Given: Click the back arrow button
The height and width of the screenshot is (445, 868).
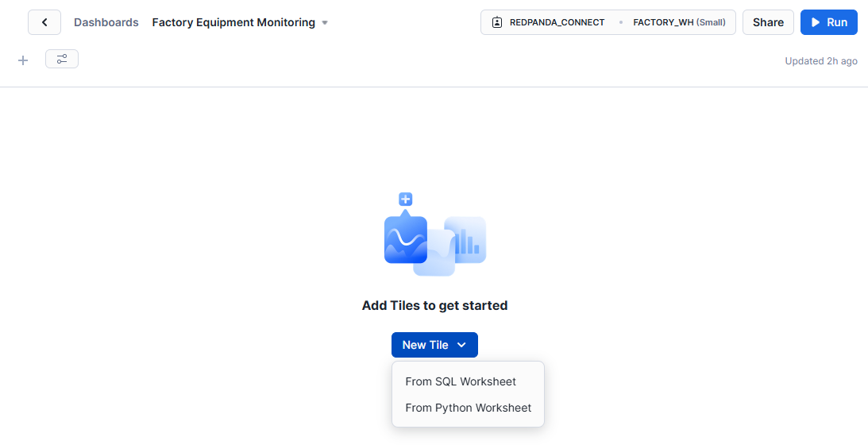Looking at the screenshot, I should 44,22.
